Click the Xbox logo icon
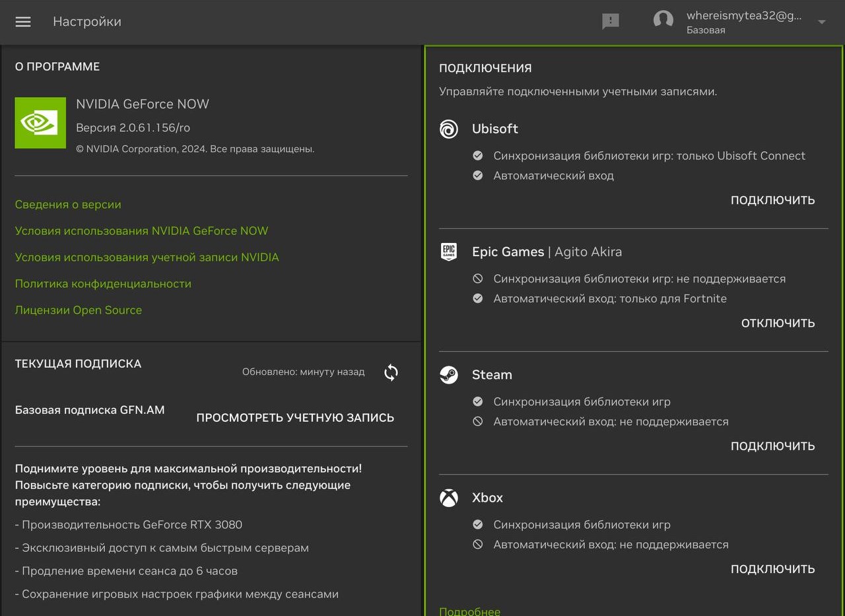The width and height of the screenshot is (845, 616). coord(449,498)
